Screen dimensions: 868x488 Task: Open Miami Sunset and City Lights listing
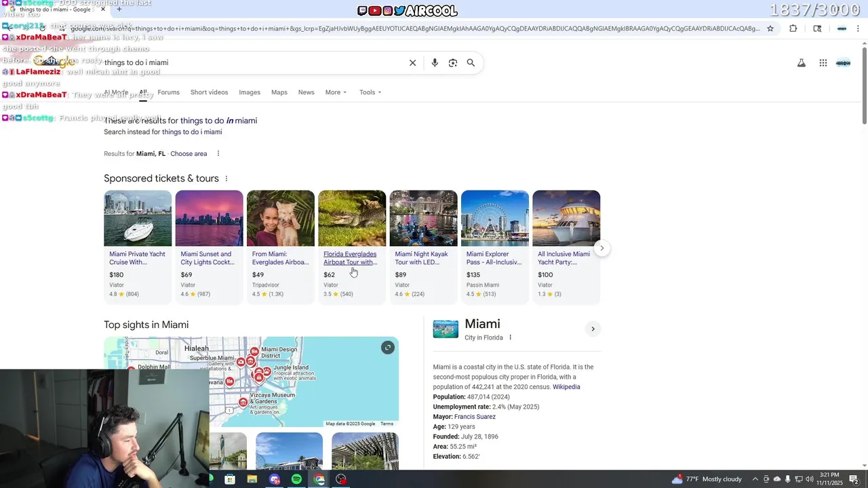click(208, 258)
